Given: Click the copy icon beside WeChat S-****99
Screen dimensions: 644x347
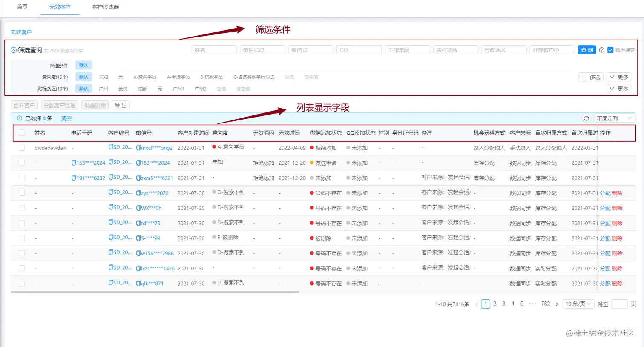Looking at the screenshot, I should click(x=138, y=238).
